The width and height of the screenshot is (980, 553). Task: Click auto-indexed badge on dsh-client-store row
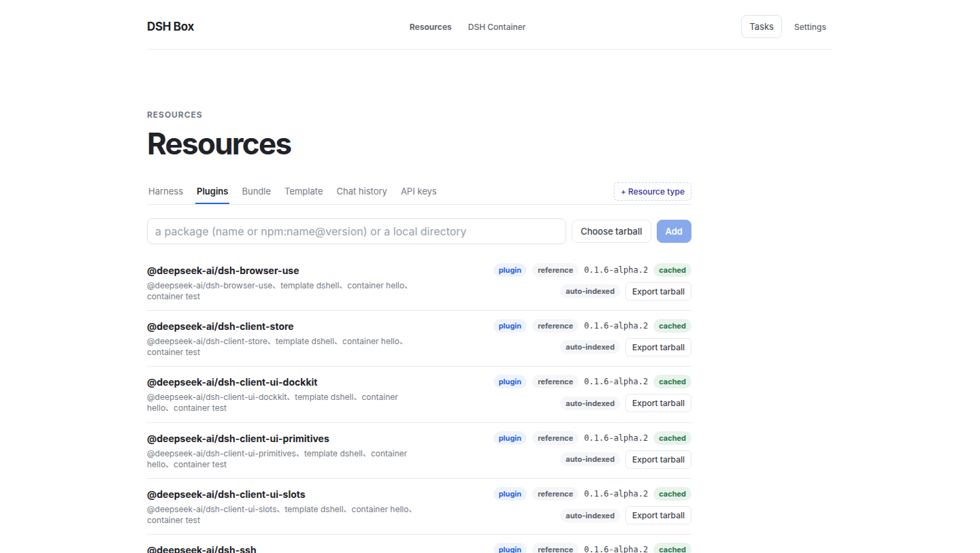click(590, 347)
